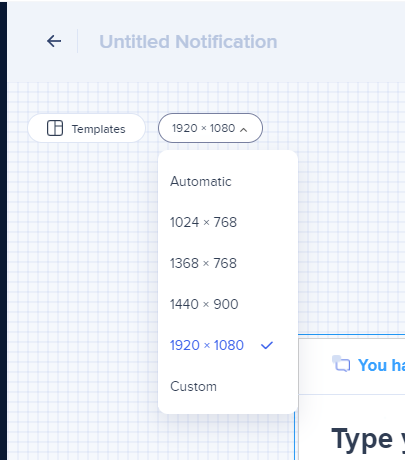Go back using the left arrow icon

coord(54,41)
